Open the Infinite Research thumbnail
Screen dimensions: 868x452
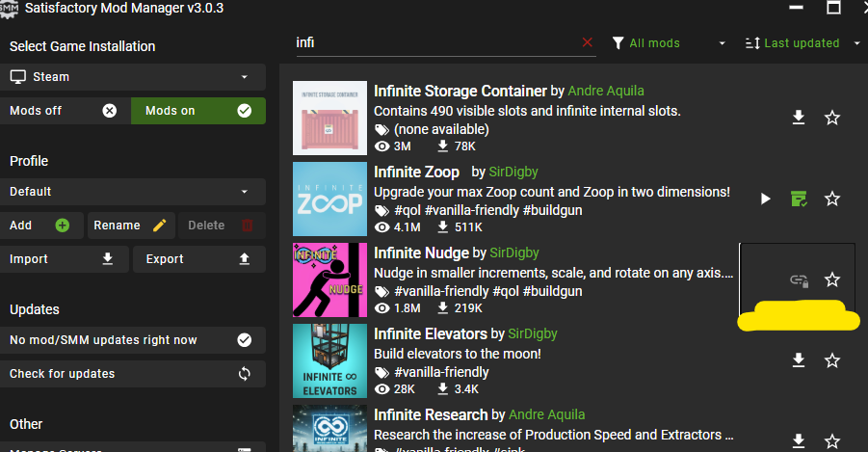coord(329,428)
